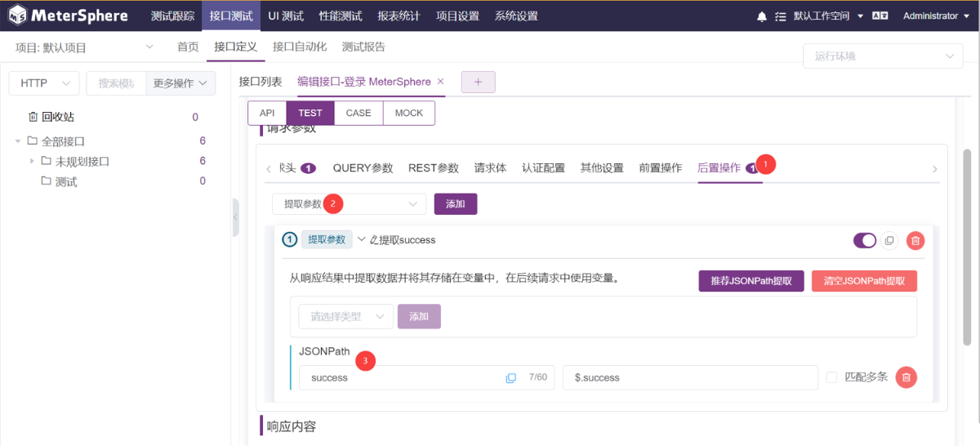The width and height of the screenshot is (980, 446).
Task: Collapse the left module panel handle
Action: (x=235, y=217)
